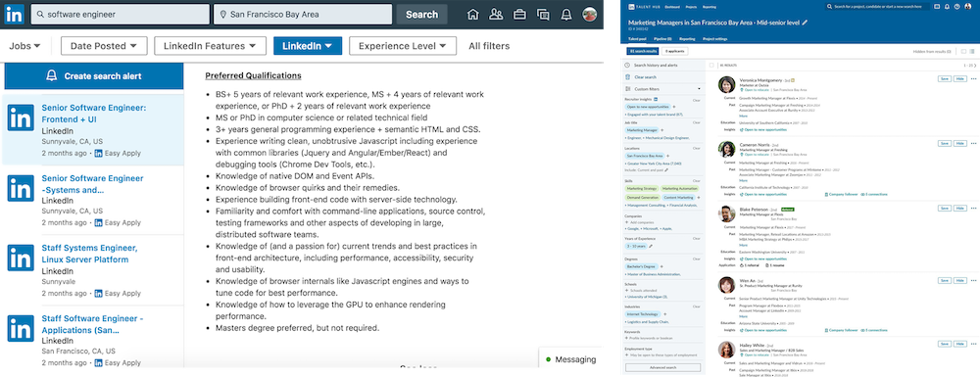980x377 pixels.
Task: Select the 81 search results tab
Action: tap(643, 51)
